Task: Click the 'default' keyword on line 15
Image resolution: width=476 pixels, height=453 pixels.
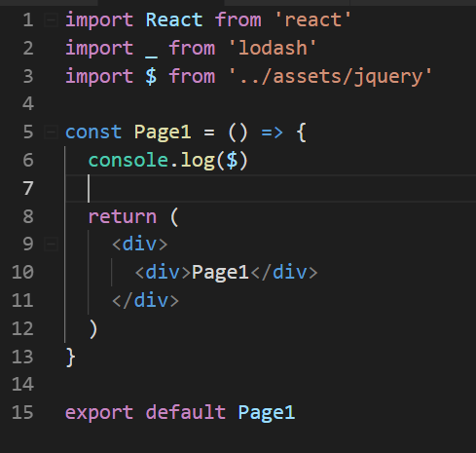Action: click(186, 412)
